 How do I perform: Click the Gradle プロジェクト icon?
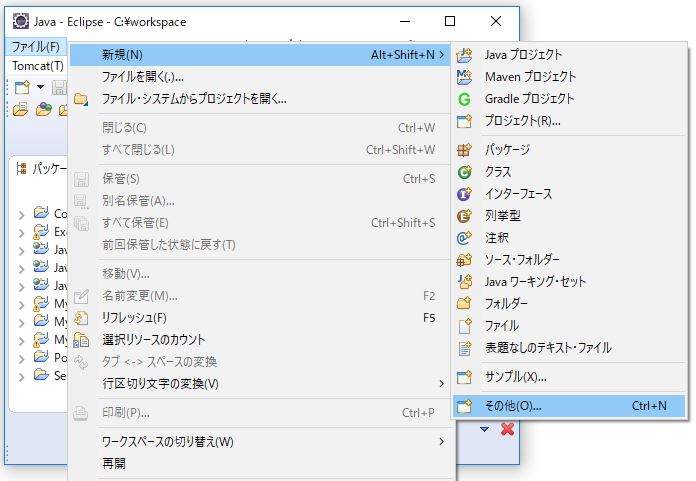click(464, 99)
